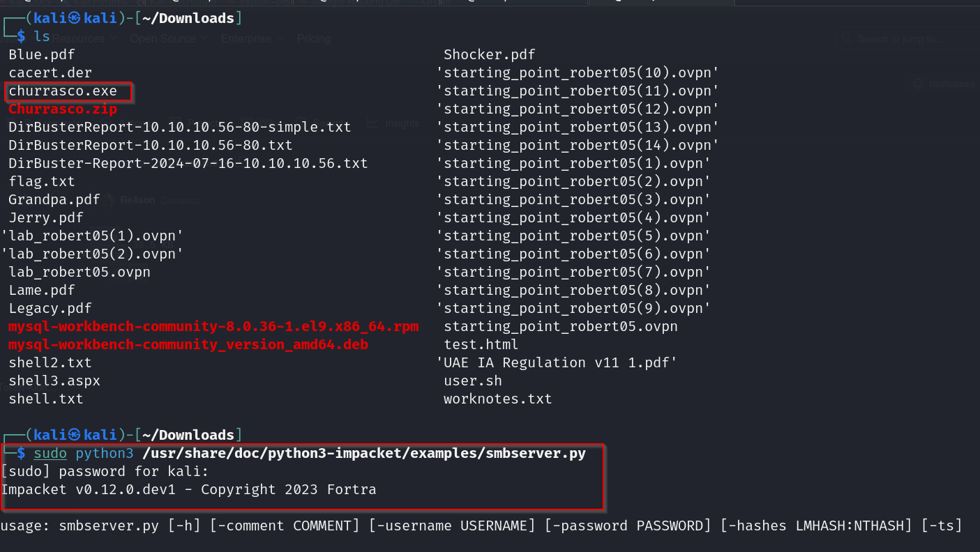Click the Insights graph icon
This screenshot has height=552, width=980.
(373, 123)
